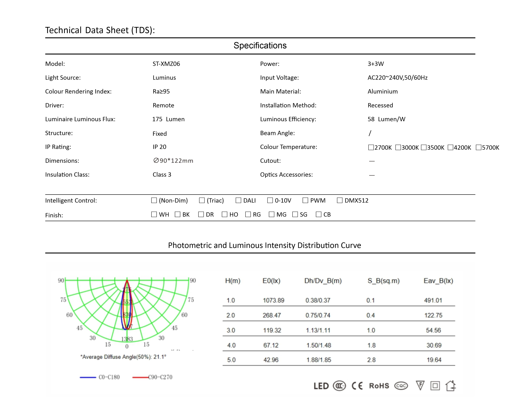519x420 pixels.
Task: Click the RoHS compliance logo
Action: click(x=379, y=386)
